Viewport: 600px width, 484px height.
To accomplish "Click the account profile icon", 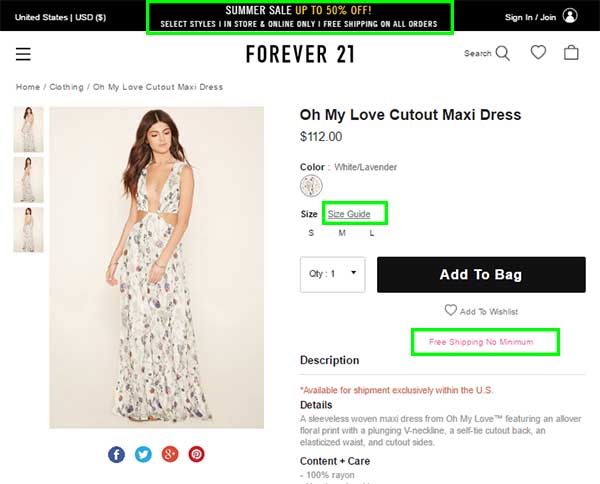I will tap(570, 16).
